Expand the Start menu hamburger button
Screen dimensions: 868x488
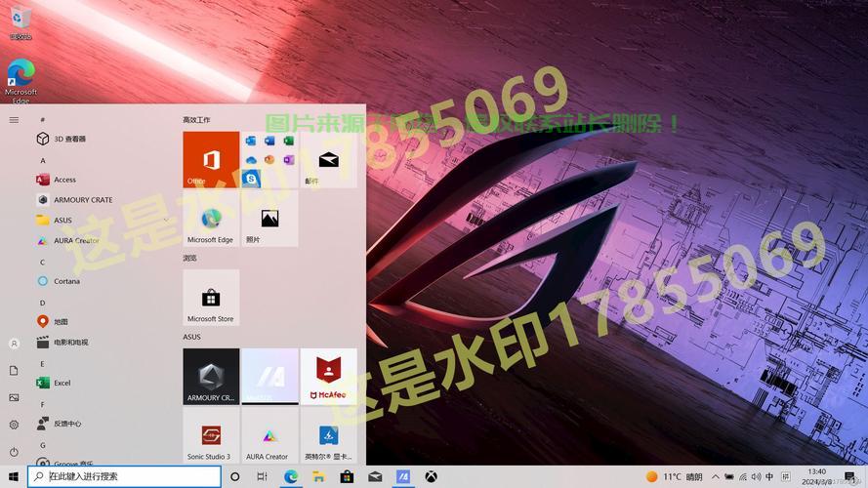[14, 120]
